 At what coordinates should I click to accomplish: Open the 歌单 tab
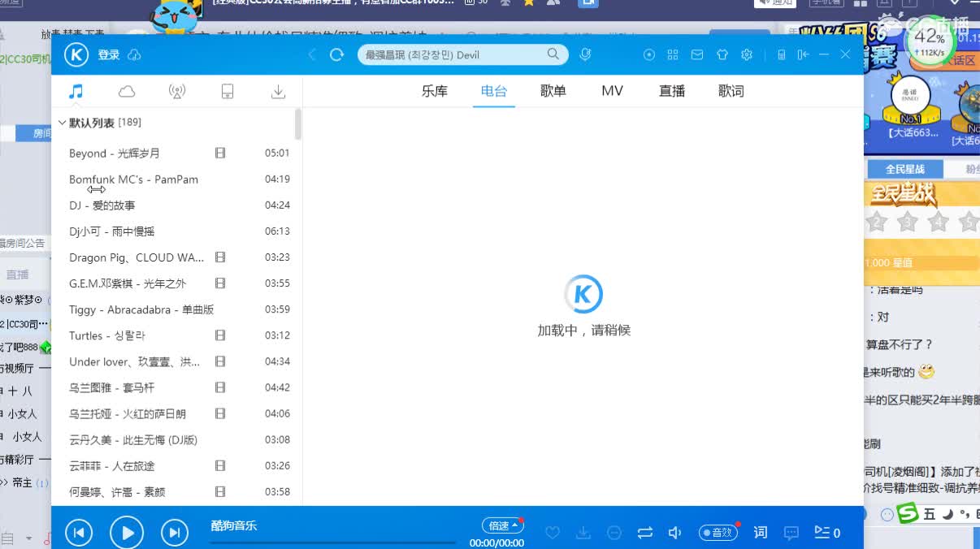click(x=553, y=91)
